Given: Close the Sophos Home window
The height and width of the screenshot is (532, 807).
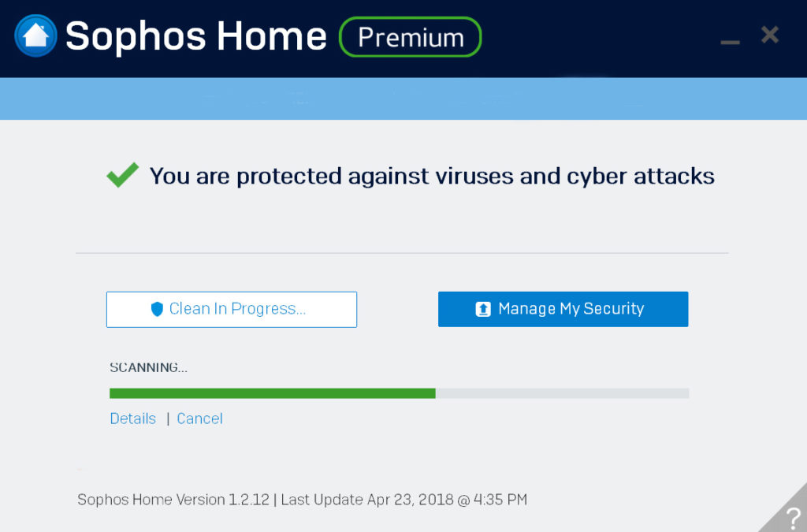Looking at the screenshot, I should 770,35.
